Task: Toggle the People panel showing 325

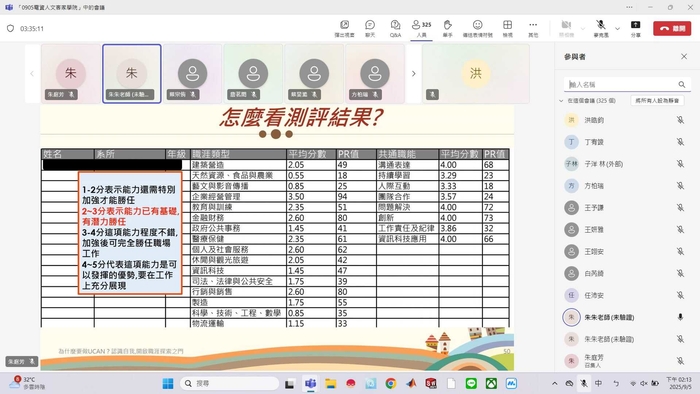Action: 421,29
